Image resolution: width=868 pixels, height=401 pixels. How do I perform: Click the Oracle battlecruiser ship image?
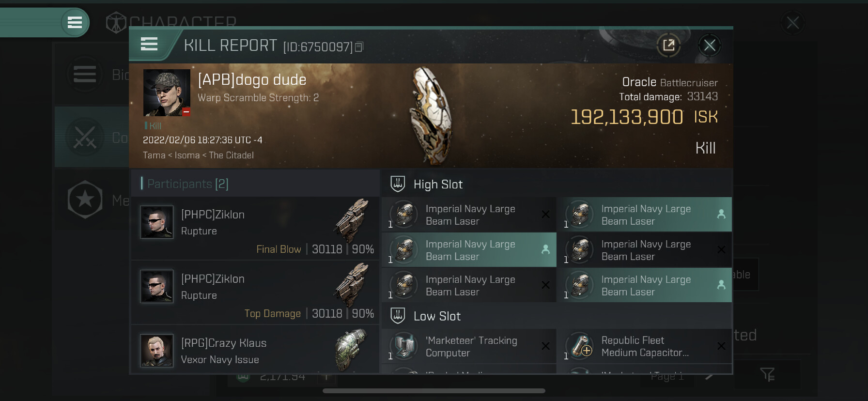[x=431, y=116]
